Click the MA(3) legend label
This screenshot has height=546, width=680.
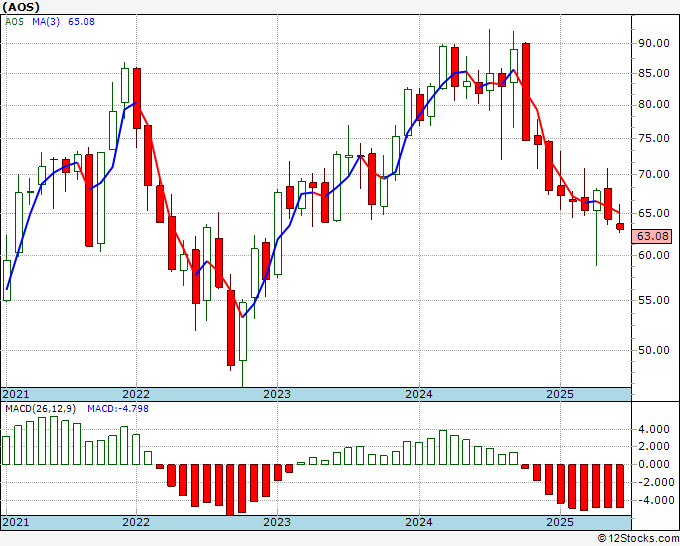pos(46,22)
